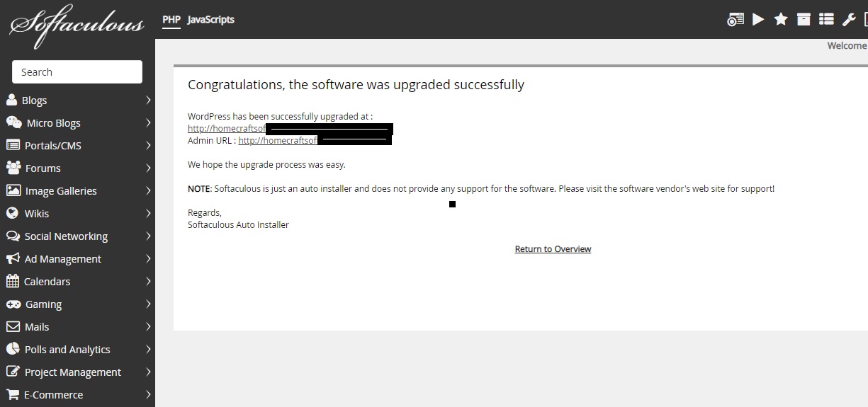Screen dimensions: 868x407
Task: Click the 'NOTE:' support notice text
Action: 481,189
